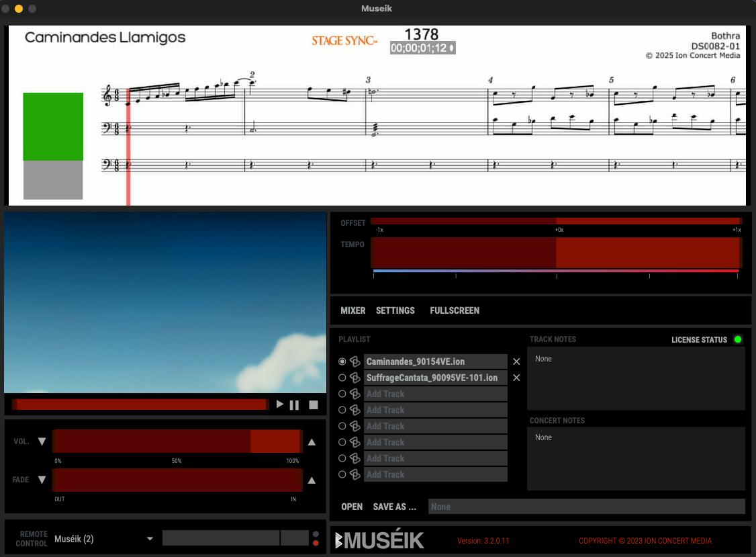756x557 pixels.
Task: Click SAVE AS ... to save playlist
Action: pos(394,507)
